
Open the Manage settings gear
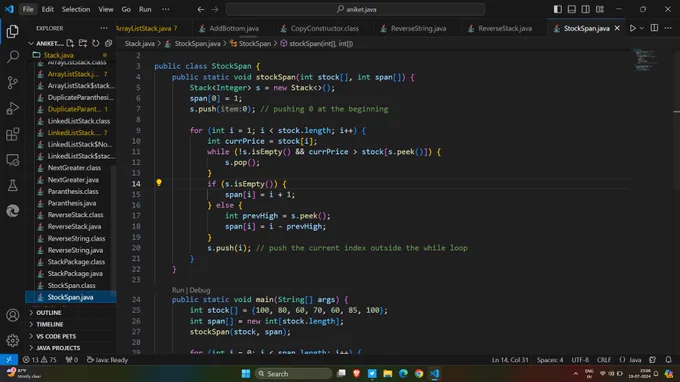tap(13, 341)
